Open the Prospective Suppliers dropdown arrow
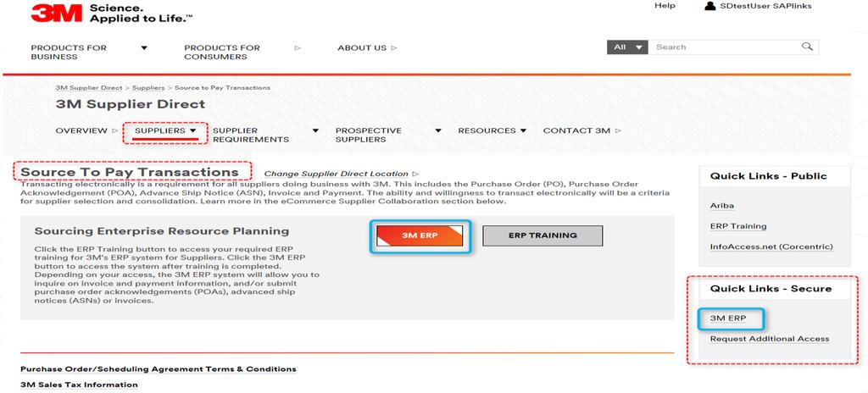This screenshot has width=868, height=393. pos(438,130)
